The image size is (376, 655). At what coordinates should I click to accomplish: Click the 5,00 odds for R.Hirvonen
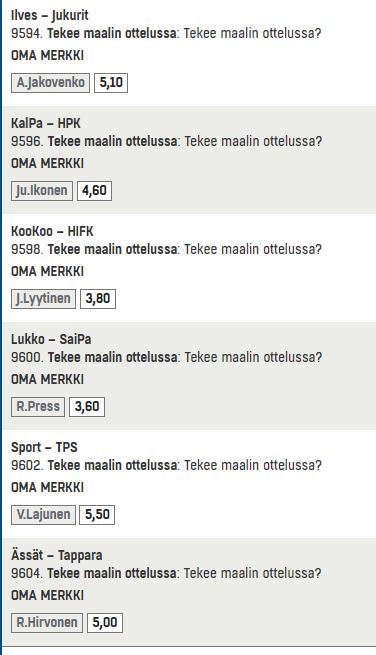coord(105,623)
